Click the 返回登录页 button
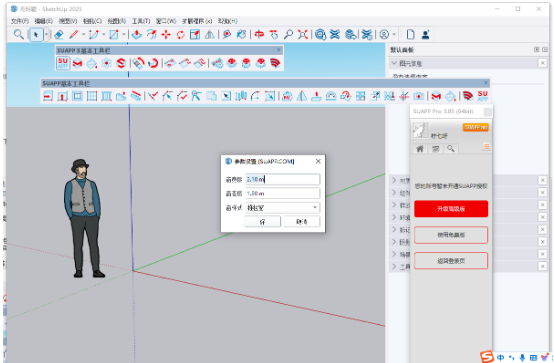The image size is (554, 363). click(451, 261)
